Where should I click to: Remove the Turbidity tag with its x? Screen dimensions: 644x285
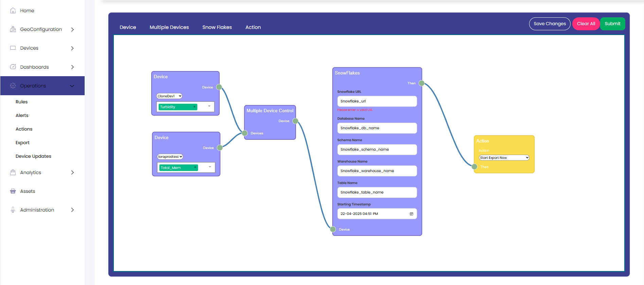coord(194,107)
